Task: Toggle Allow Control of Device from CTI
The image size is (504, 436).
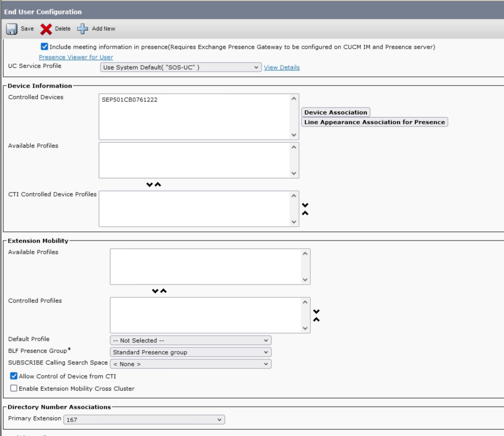Action: tap(14, 376)
